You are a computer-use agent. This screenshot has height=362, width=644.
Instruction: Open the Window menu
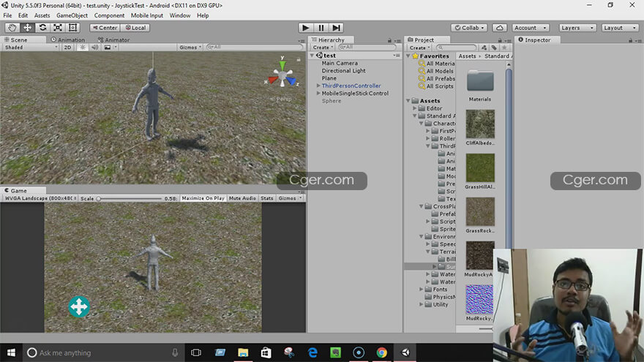pos(179,15)
